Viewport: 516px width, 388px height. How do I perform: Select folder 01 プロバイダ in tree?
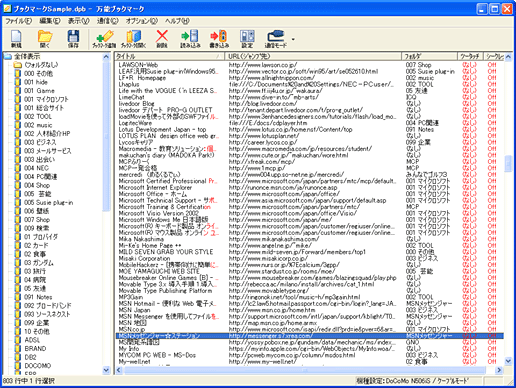[x=41, y=237]
